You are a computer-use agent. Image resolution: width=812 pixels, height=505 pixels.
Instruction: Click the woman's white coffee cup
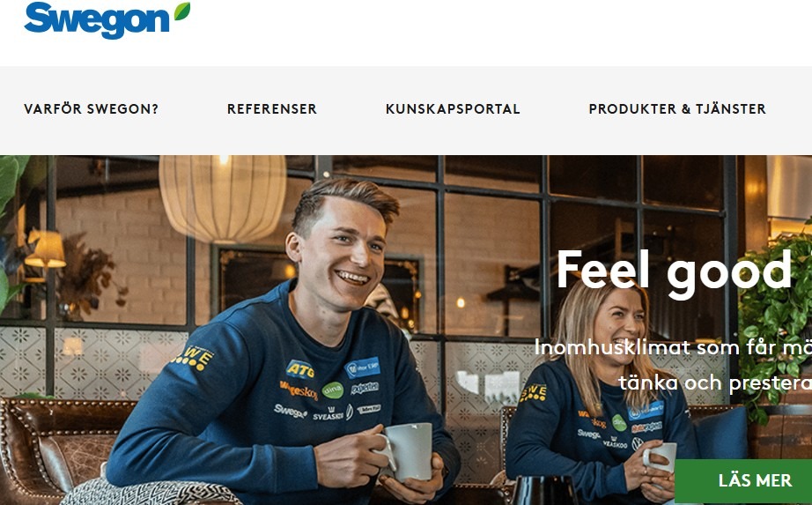pos(660,457)
